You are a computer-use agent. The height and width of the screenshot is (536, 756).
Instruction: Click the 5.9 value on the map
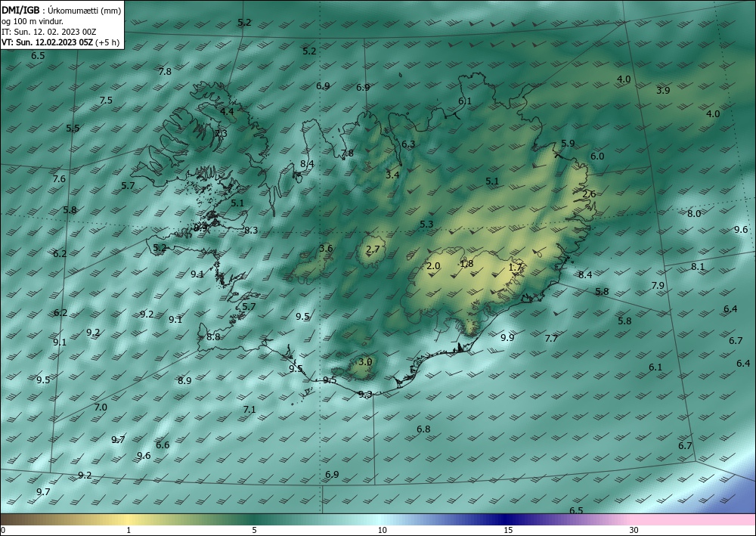568,143
